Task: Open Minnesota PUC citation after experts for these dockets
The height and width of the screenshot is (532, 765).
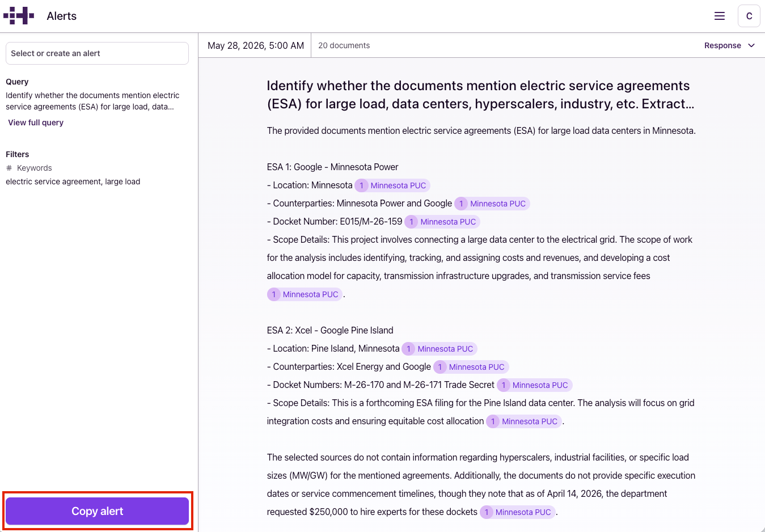Action: click(x=518, y=512)
